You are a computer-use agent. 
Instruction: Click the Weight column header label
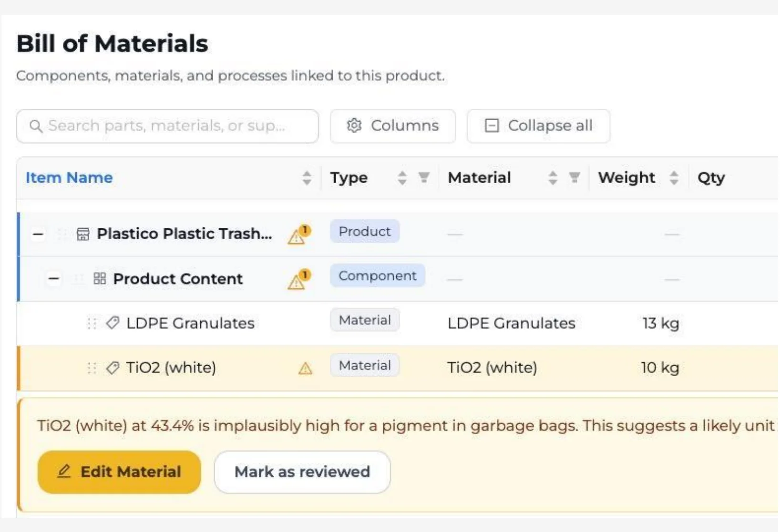click(626, 177)
